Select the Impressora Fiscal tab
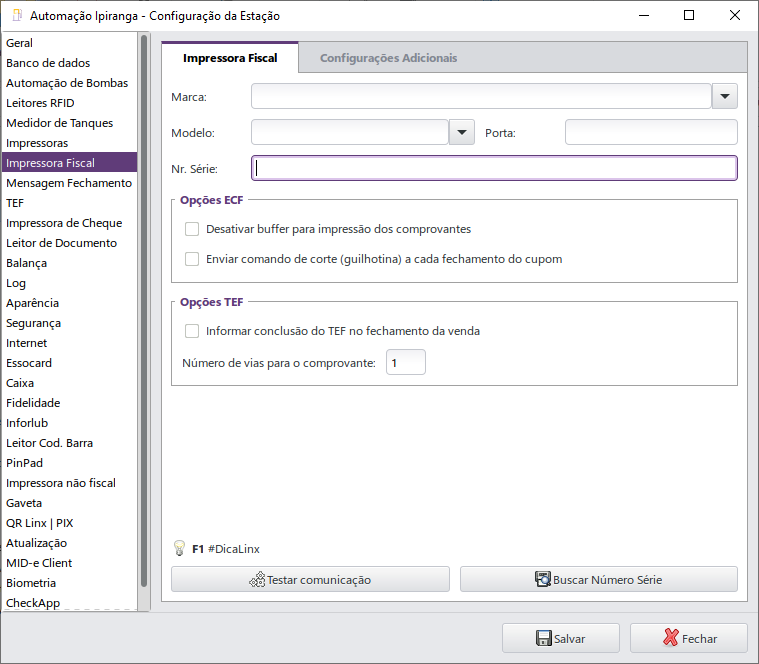This screenshot has height=664, width=759. [230, 58]
